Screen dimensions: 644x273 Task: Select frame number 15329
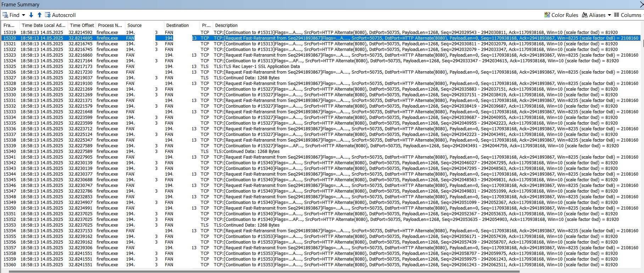[x=10, y=89]
